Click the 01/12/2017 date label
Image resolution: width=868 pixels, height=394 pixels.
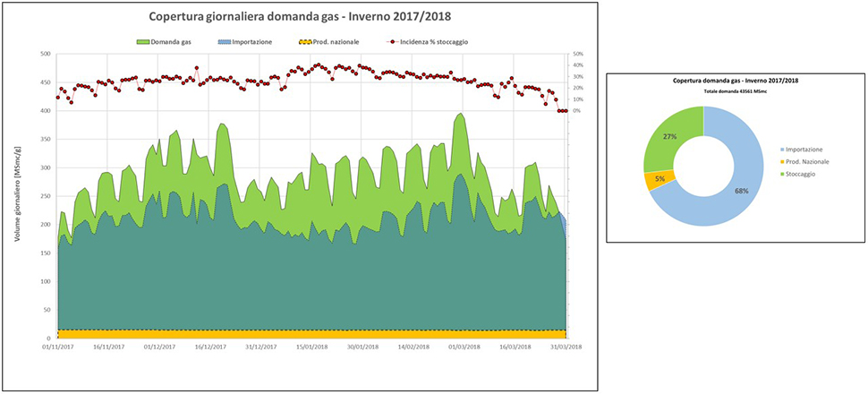(x=159, y=347)
